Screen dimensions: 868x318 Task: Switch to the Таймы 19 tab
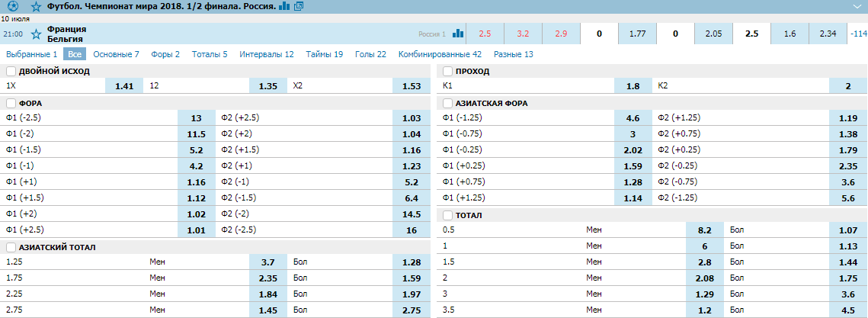pyautogui.click(x=325, y=54)
